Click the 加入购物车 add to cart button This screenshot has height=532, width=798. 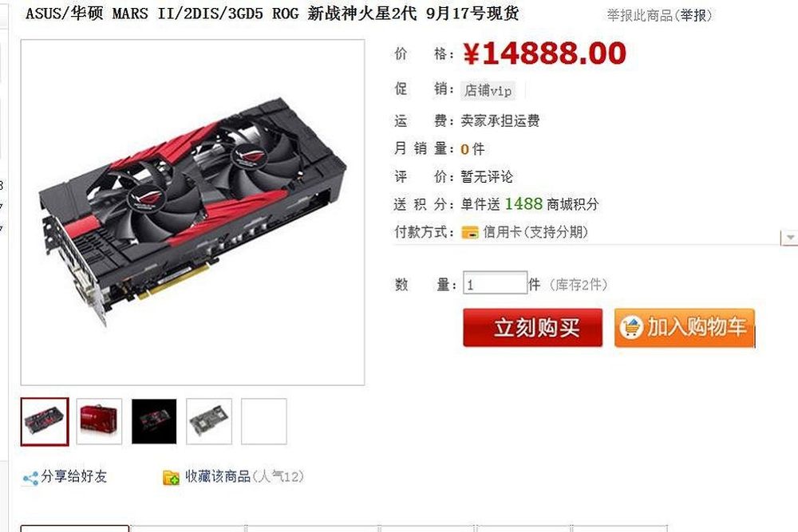(685, 328)
